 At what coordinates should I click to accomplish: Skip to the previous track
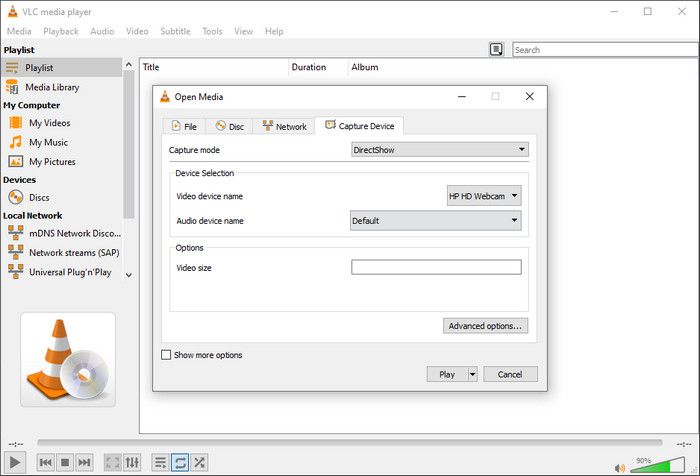[x=46, y=462]
